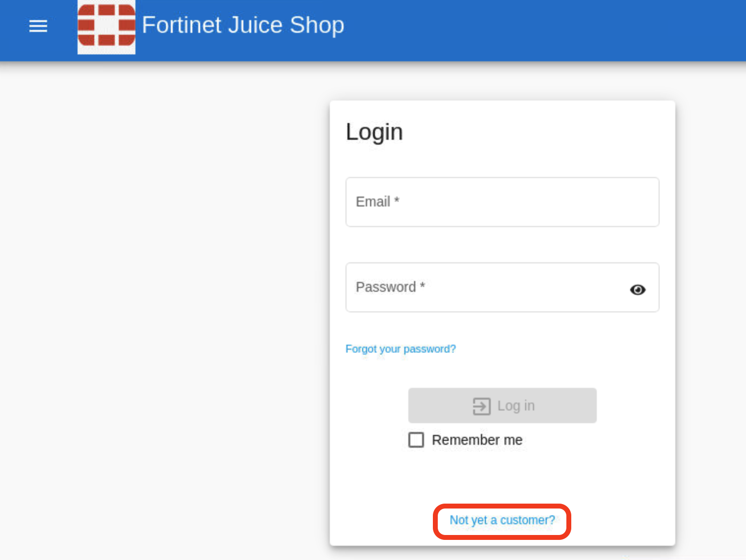Open the hamburger sidebar menu

(x=38, y=26)
